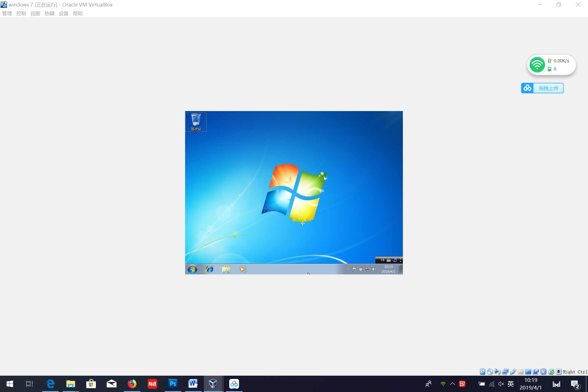Click the USB devices status icon

tap(513, 372)
